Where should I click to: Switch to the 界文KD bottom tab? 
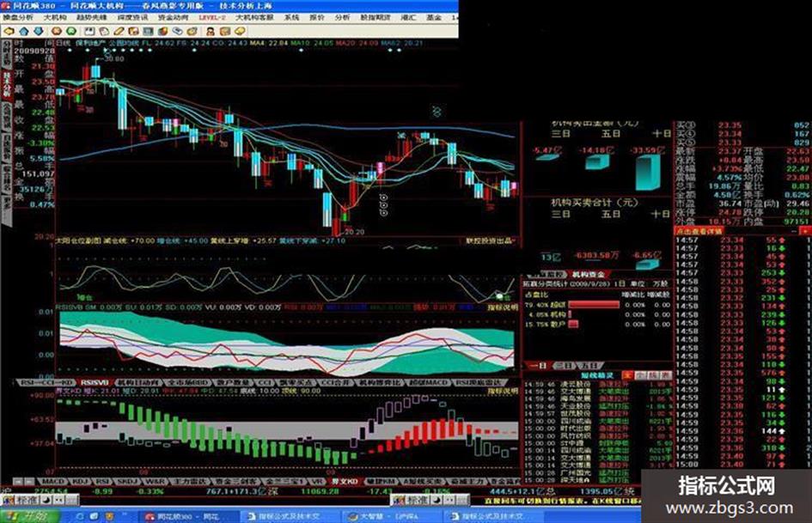[x=345, y=481]
